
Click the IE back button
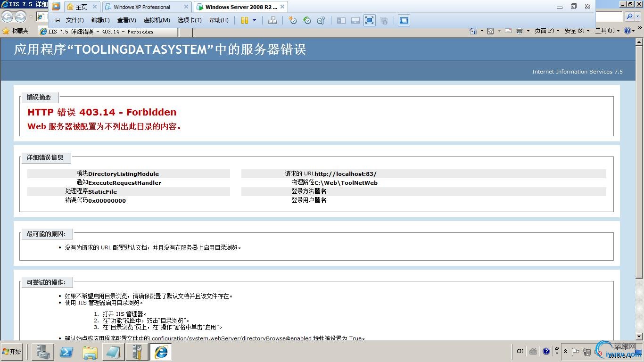[x=7, y=17]
